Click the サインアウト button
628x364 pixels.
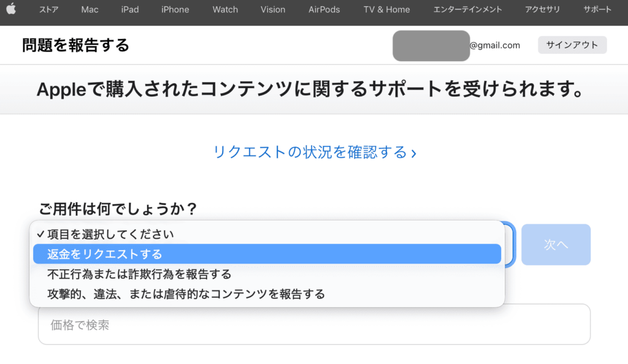[x=572, y=45]
